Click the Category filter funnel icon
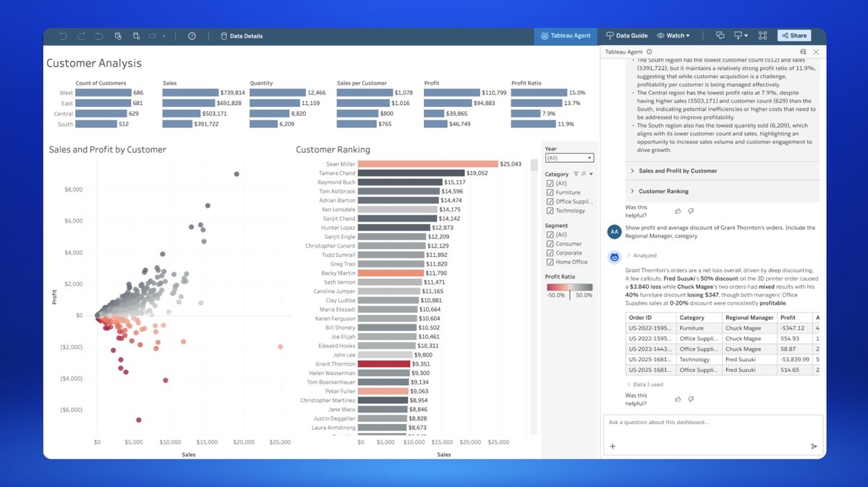This screenshot has height=487, width=868. [x=576, y=174]
